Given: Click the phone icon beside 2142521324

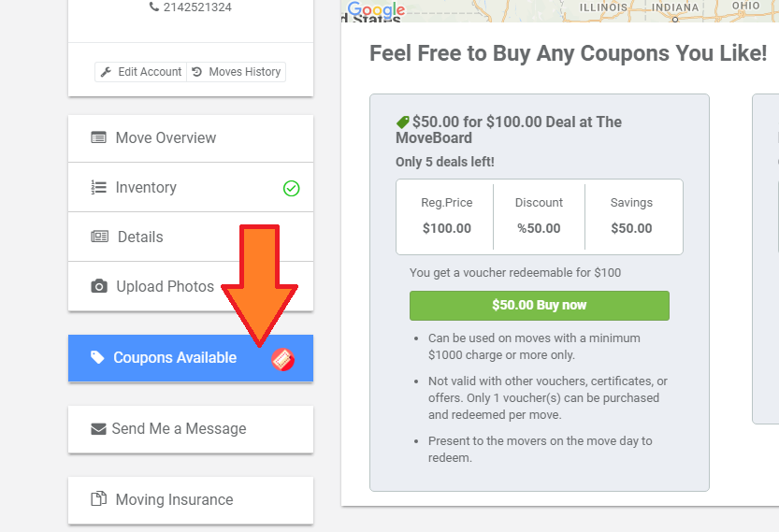Looking at the screenshot, I should 154,7.
